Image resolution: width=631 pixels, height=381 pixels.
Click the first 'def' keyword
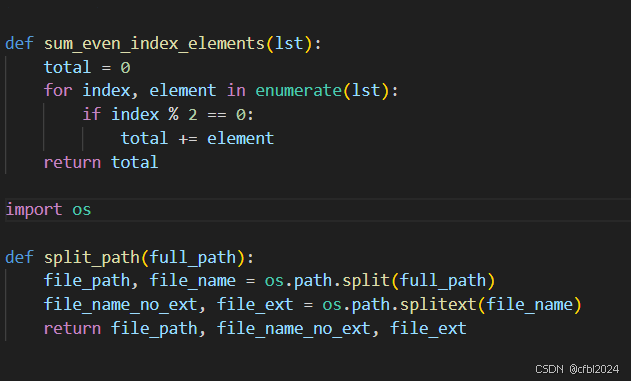click(19, 43)
